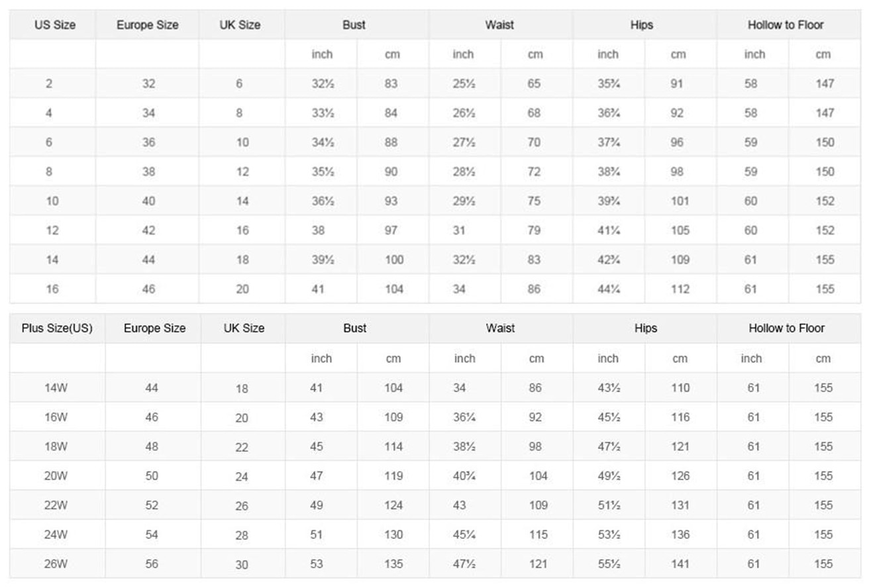Click 'UK Size' header in the plus-size table

pos(242,328)
